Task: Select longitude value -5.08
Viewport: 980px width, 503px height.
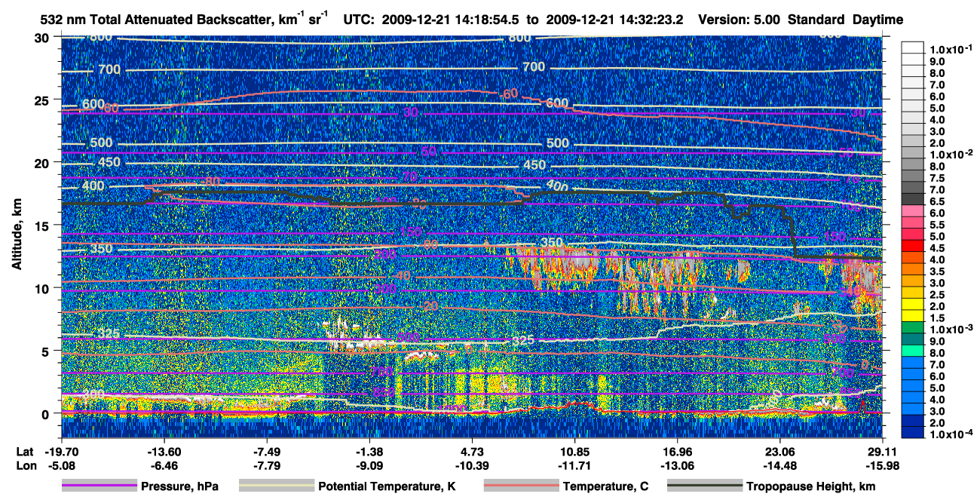Action: (x=60, y=465)
